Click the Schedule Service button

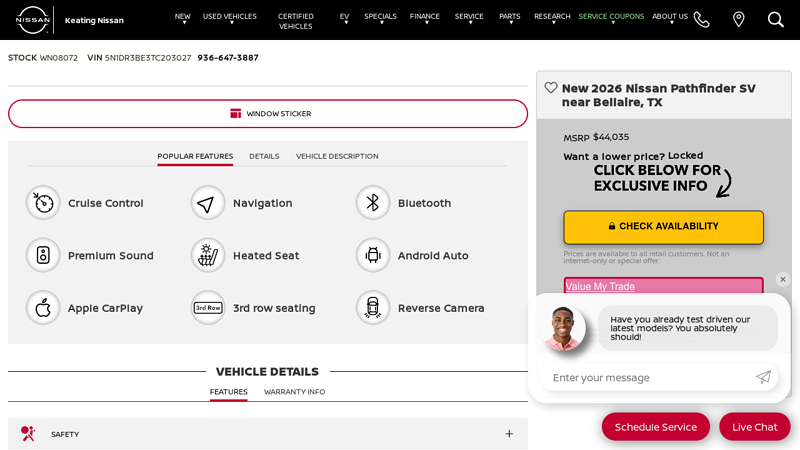tap(655, 427)
